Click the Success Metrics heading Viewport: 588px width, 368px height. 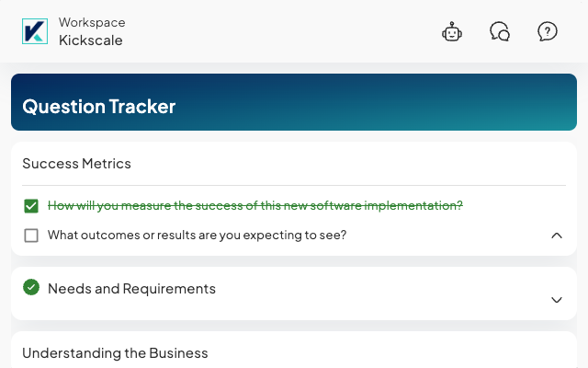76,164
